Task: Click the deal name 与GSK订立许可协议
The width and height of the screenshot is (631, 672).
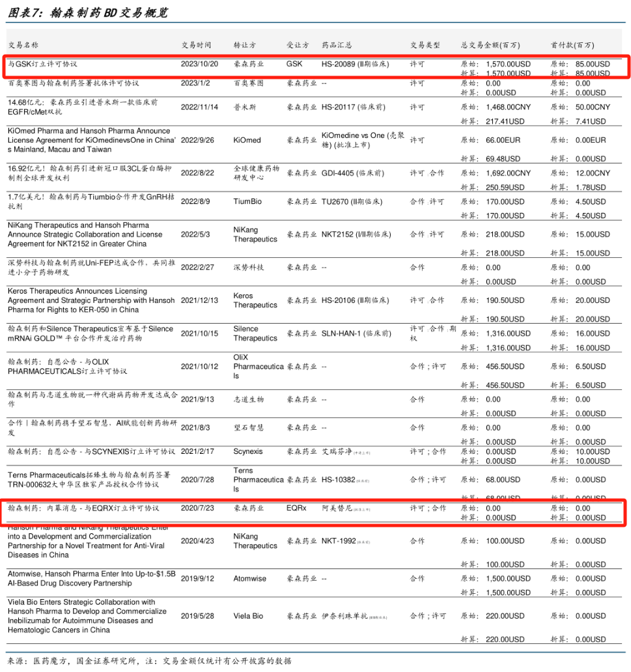Action: pos(42,64)
